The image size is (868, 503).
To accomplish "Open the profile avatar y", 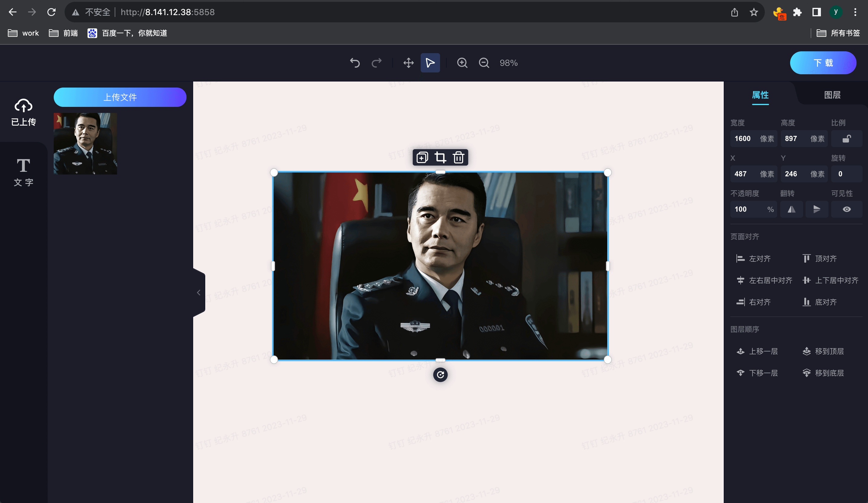I will pyautogui.click(x=836, y=12).
